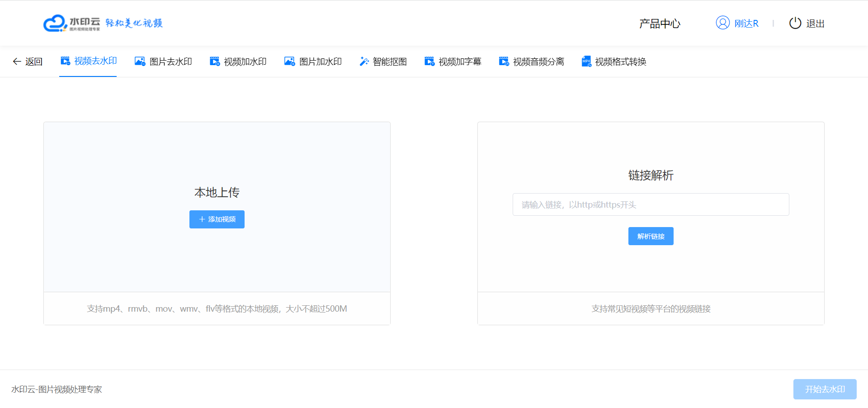
Task: Click the 添加视频 button
Action: (x=217, y=219)
